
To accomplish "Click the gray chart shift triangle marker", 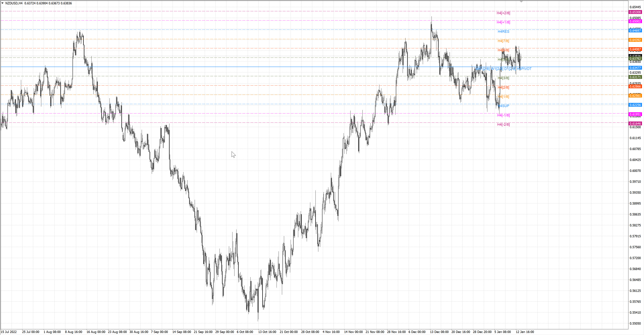I will tap(521, 2).
